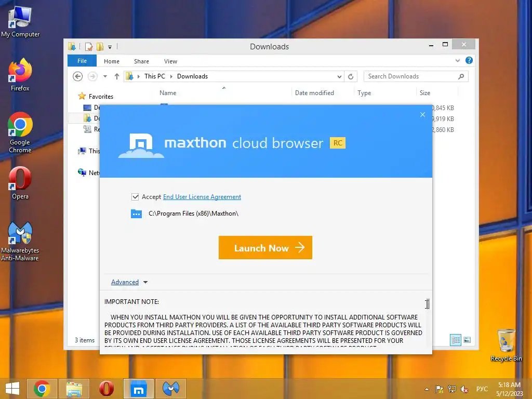
Task: Switch to details view layout
Action: tap(455, 340)
